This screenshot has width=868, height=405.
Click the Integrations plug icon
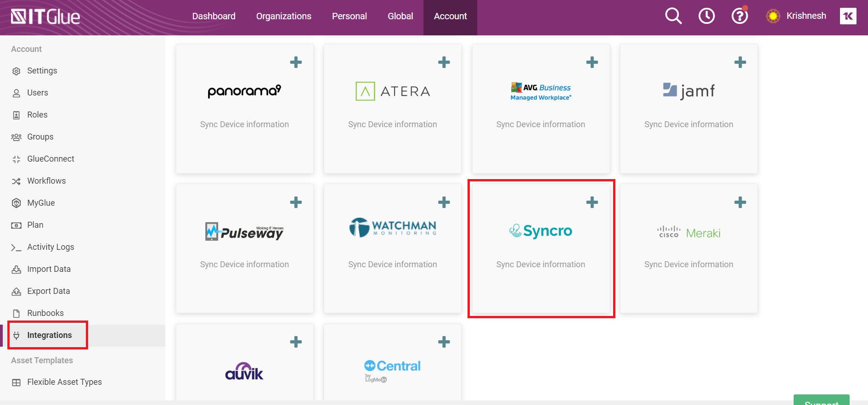(x=17, y=336)
